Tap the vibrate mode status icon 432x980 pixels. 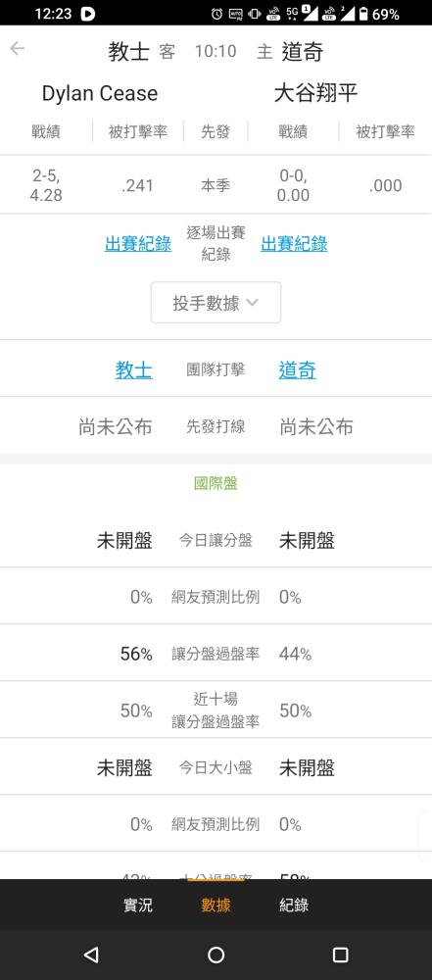coord(255,14)
